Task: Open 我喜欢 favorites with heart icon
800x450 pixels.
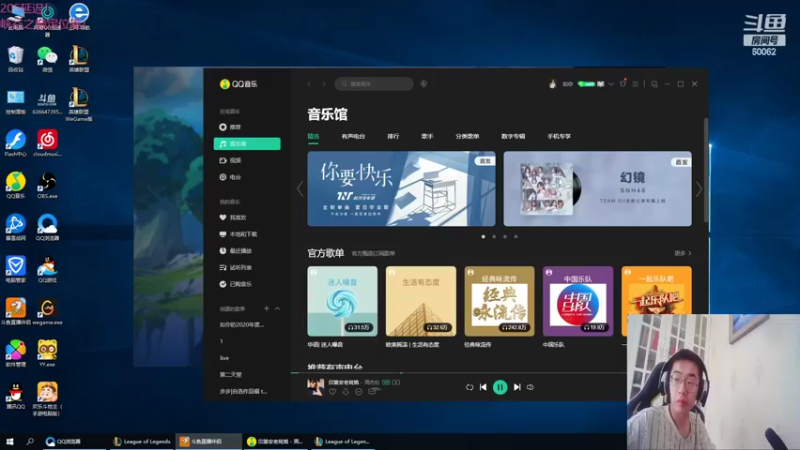Action: (x=233, y=217)
